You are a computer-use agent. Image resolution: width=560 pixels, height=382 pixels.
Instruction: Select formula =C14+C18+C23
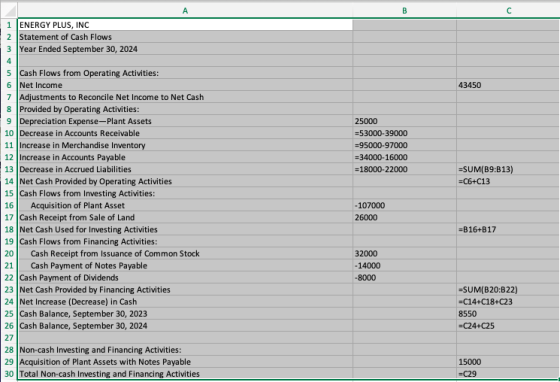pyautogui.click(x=508, y=302)
